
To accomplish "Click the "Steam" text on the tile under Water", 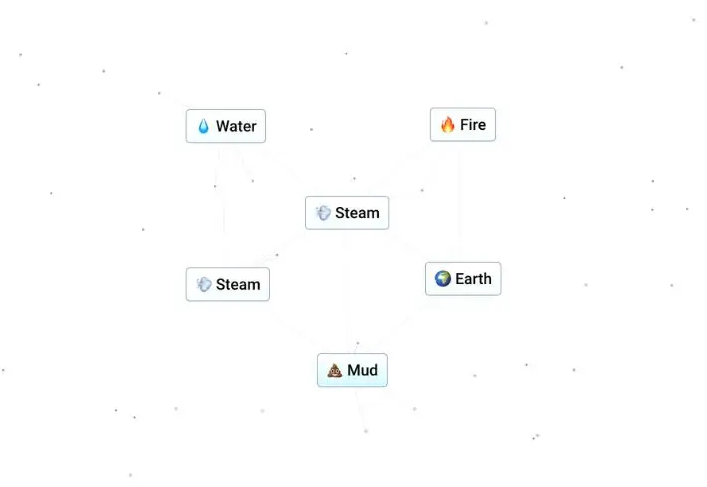I will [x=238, y=284].
